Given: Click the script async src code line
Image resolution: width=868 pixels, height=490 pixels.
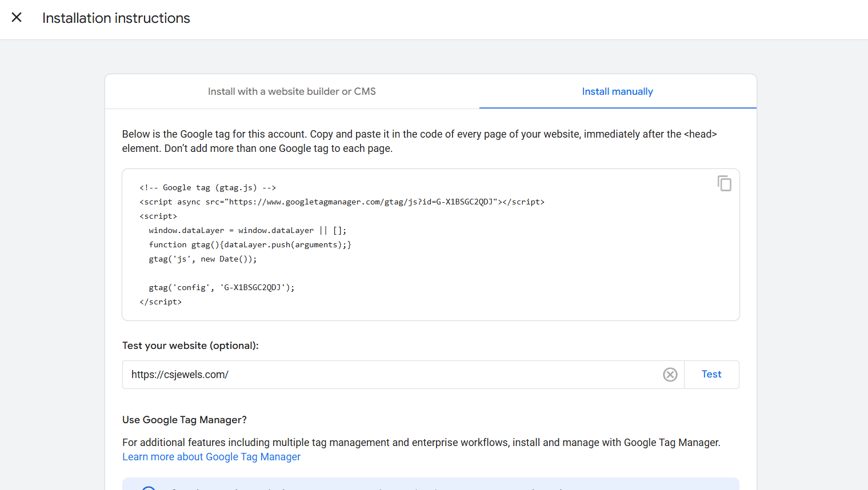Looking at the screenshot, I should tap(342, 202).
